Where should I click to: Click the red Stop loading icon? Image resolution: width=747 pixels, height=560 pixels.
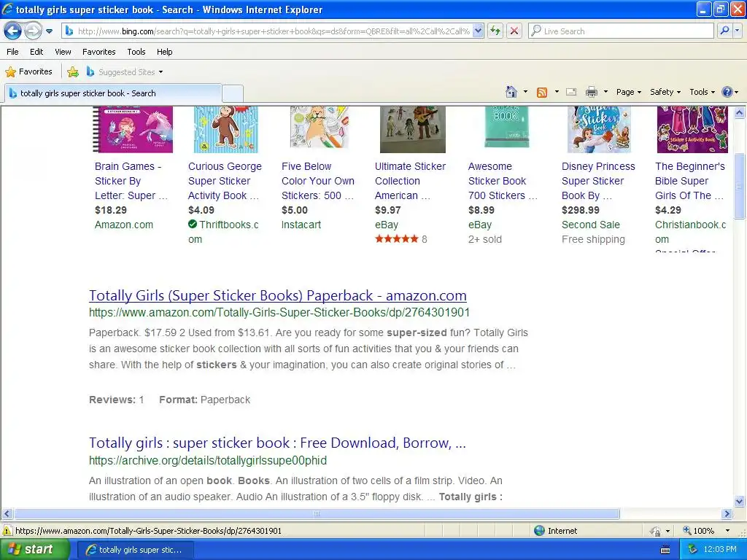click(514, 31)
